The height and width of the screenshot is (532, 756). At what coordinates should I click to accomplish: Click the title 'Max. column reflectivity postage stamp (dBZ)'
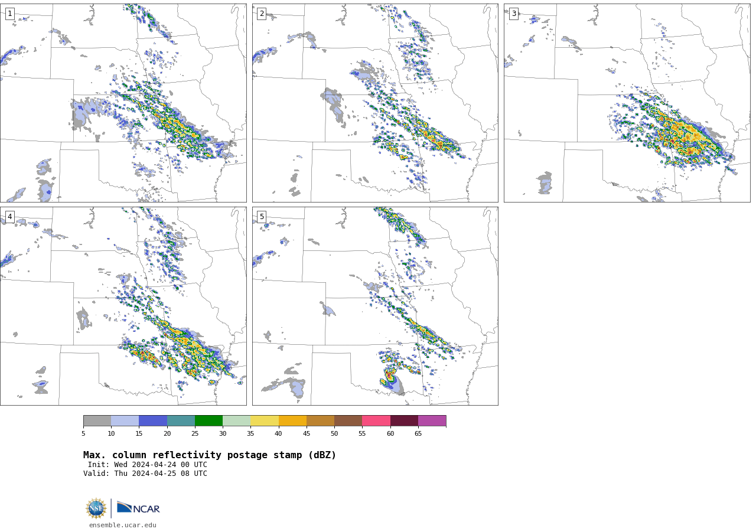(210, 455)
